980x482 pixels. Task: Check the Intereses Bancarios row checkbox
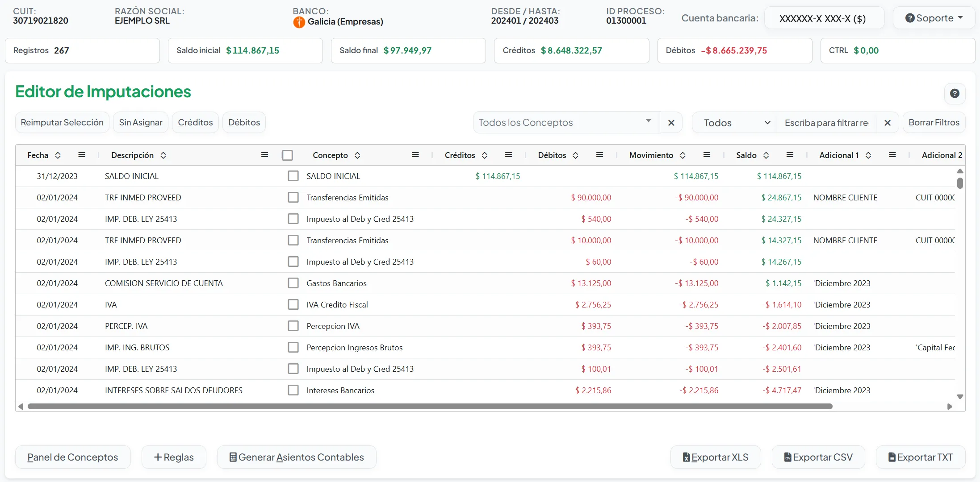293,391
